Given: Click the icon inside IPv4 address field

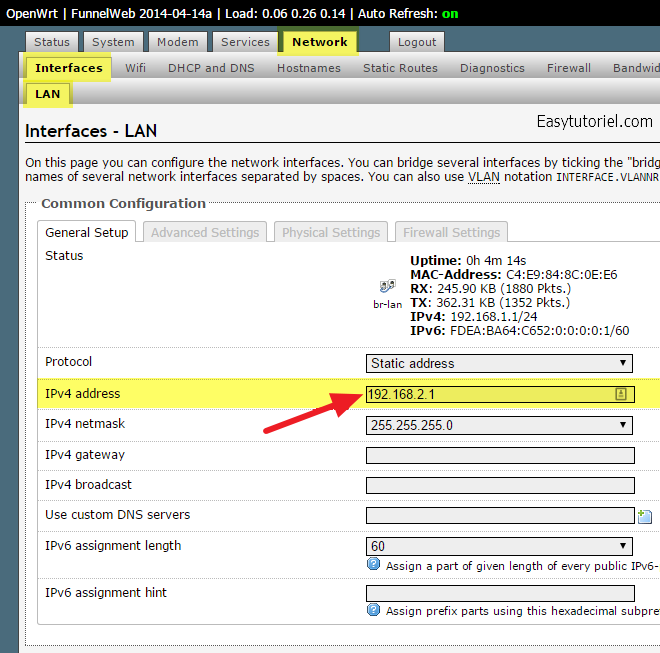Looking at the screenshot, I should [621, 394].
